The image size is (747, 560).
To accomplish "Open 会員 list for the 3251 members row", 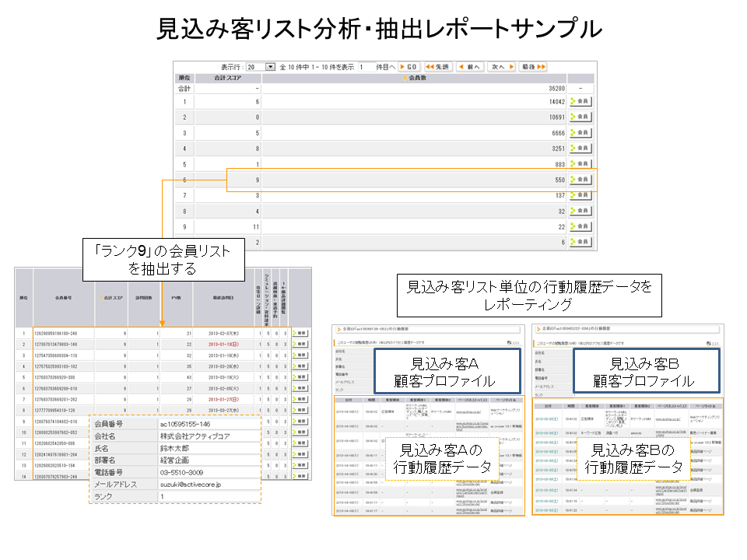I will (x=580, y=148).
